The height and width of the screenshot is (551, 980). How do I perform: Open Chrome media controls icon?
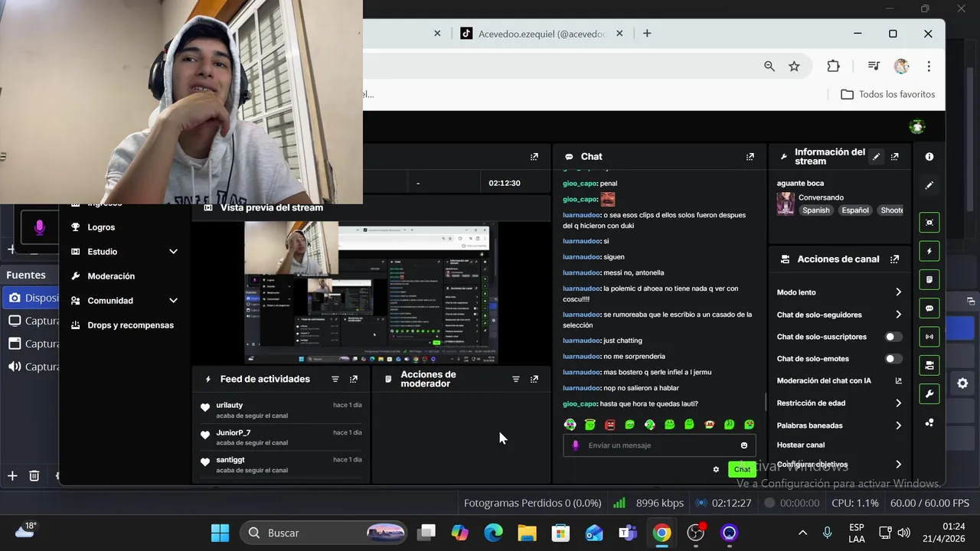tap(874, 67)
